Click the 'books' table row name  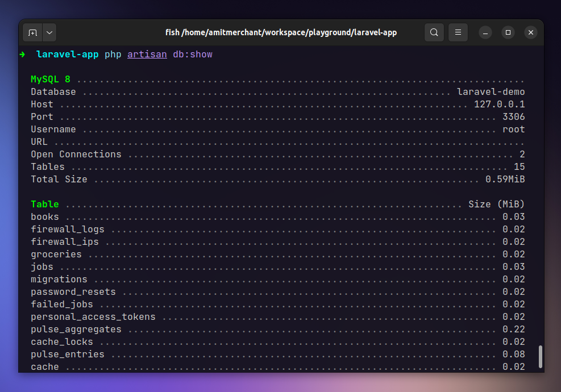click(x=45, y=217)
